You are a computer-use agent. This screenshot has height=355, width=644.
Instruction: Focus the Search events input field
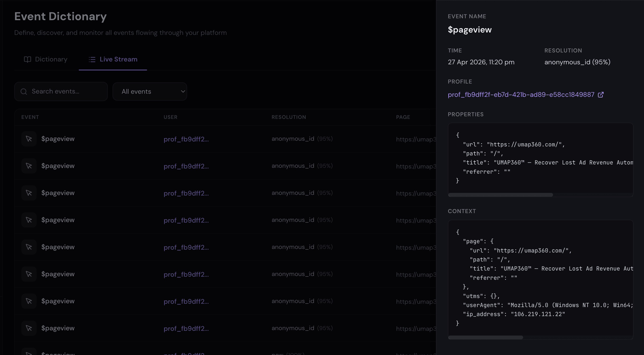point(61,91)
